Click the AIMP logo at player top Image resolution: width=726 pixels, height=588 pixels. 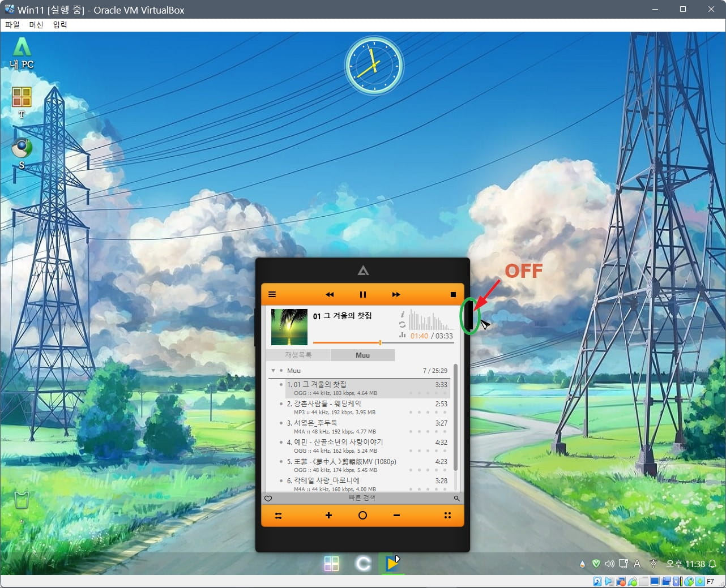[x=363, y=271]
